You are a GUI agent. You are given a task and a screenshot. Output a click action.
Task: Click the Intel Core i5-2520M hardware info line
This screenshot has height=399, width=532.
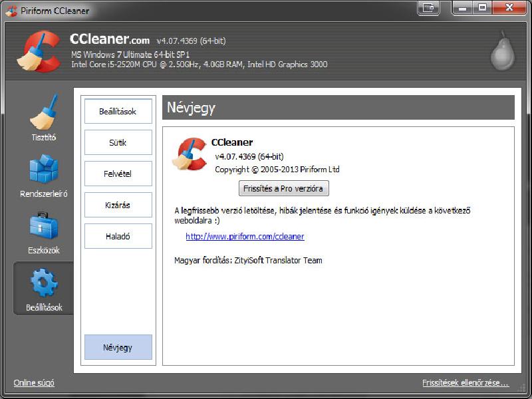[x=199, y=65]
